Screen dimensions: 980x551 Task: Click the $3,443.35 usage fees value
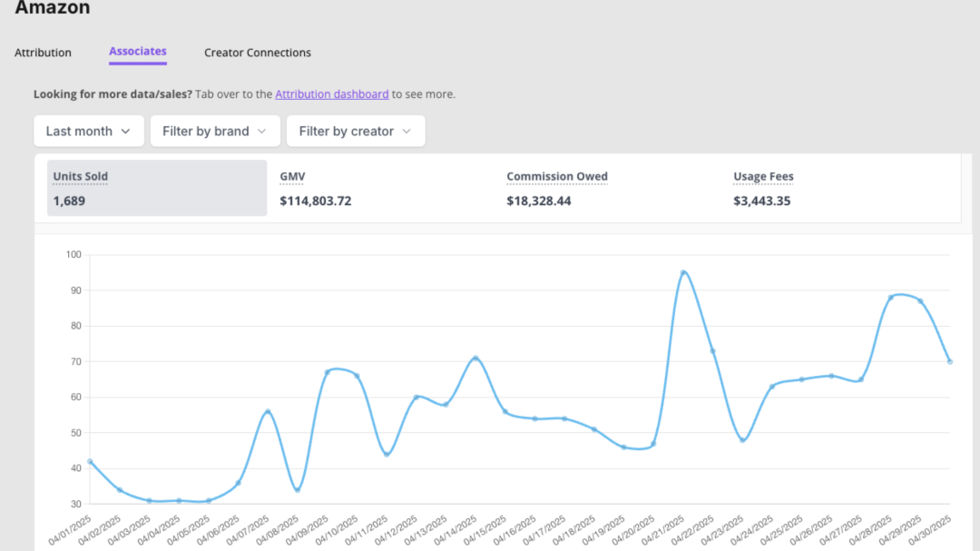point(762,201)
